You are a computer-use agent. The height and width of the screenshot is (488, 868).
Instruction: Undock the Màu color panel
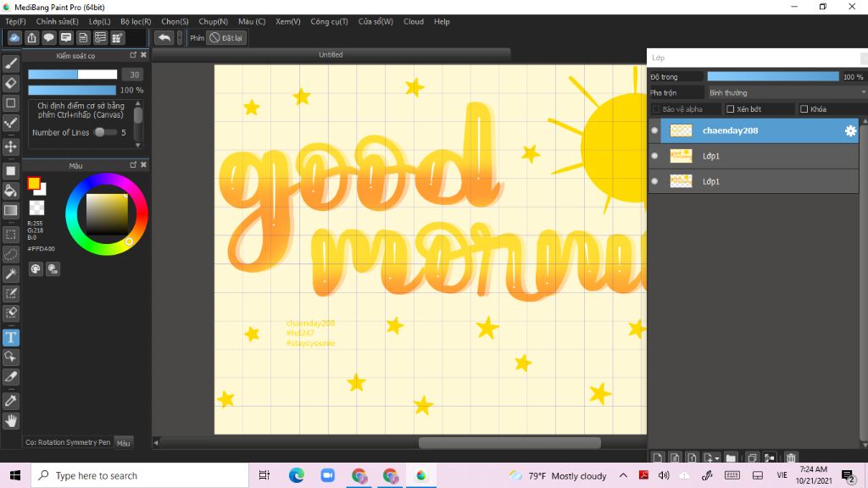[133, 165]
